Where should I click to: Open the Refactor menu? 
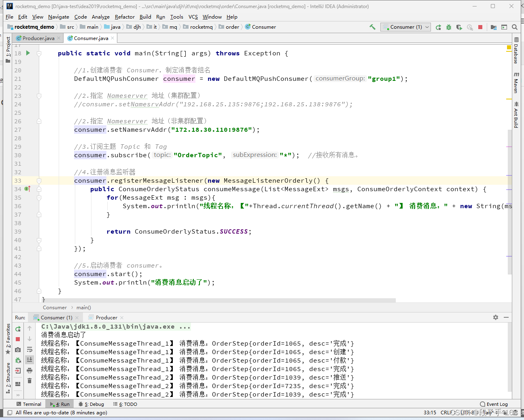pyautogui.click(x=125, y=17)
